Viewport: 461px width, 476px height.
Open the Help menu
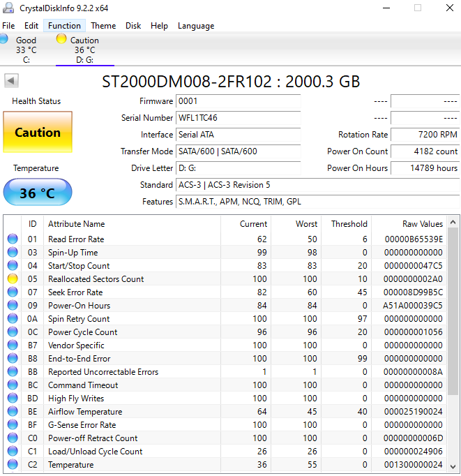[x=159, y=26]
